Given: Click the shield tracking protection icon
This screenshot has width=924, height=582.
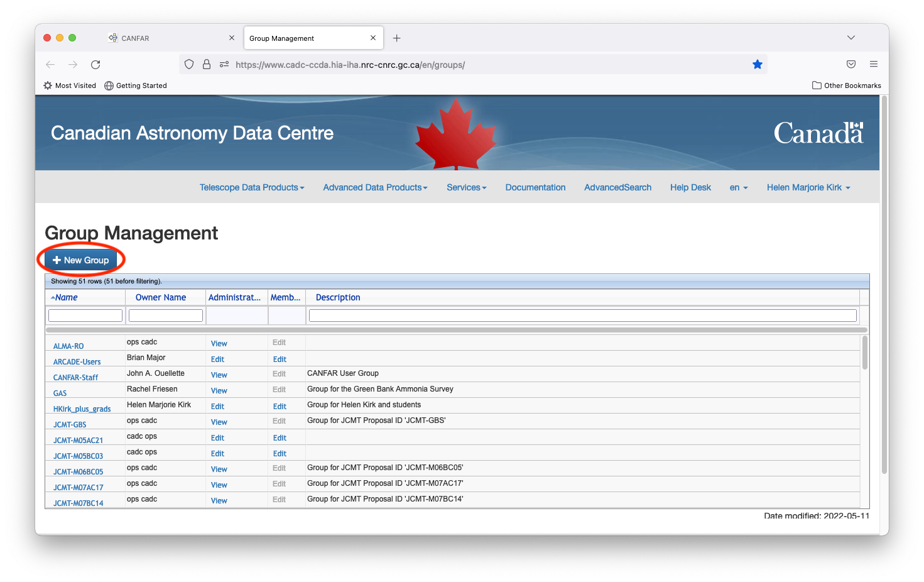Looking at the screenshot, I should click(189, 64).
